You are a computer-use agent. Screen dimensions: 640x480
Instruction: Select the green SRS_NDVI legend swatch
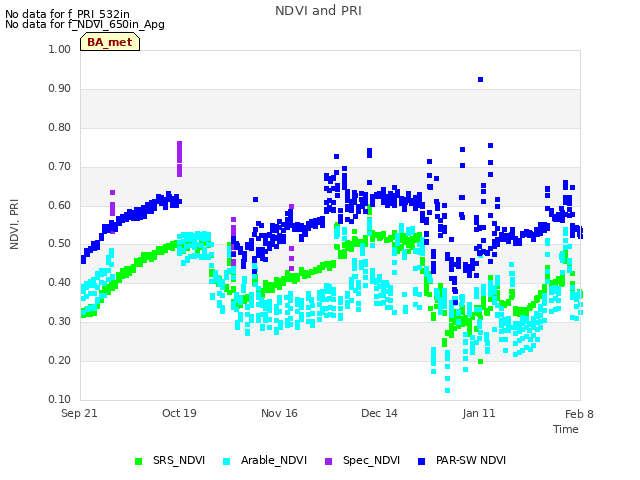coord(138,461)
